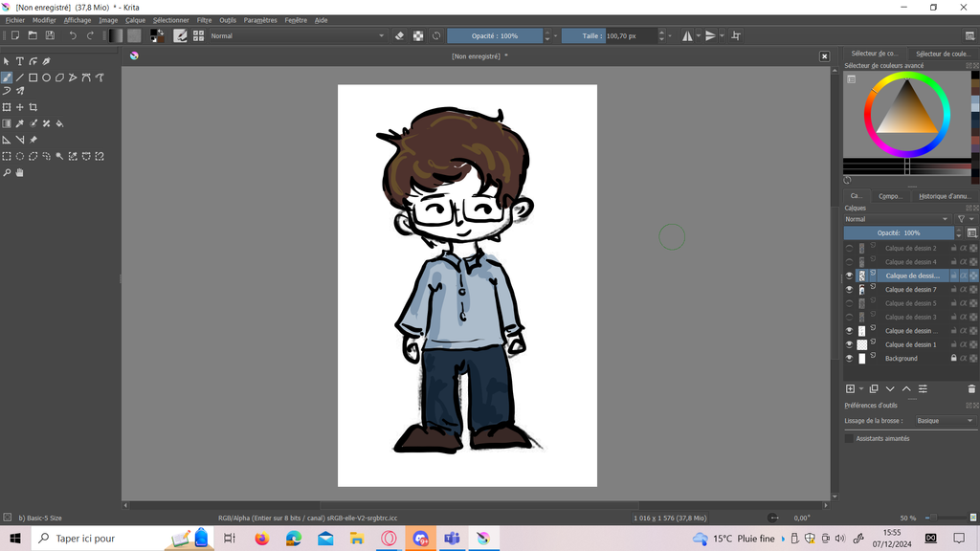Click the horizontal mirror tool icon

coord(687,35)
